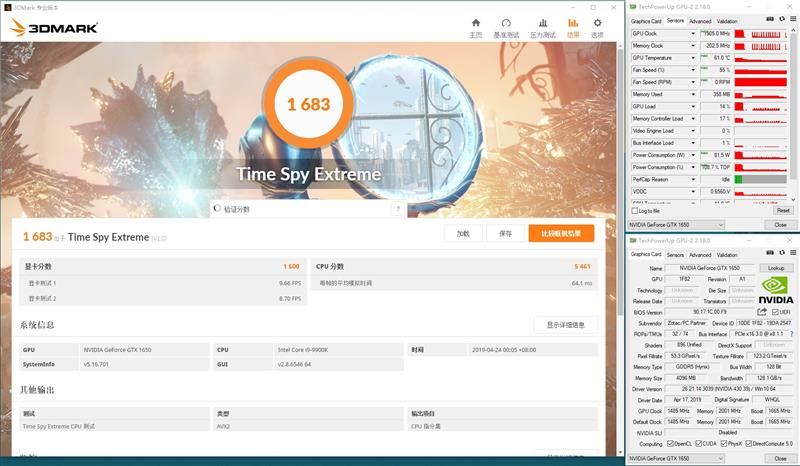The image size is (800, 466).
Task: Select the orange Results chart icon
Action: click(573, 23)
